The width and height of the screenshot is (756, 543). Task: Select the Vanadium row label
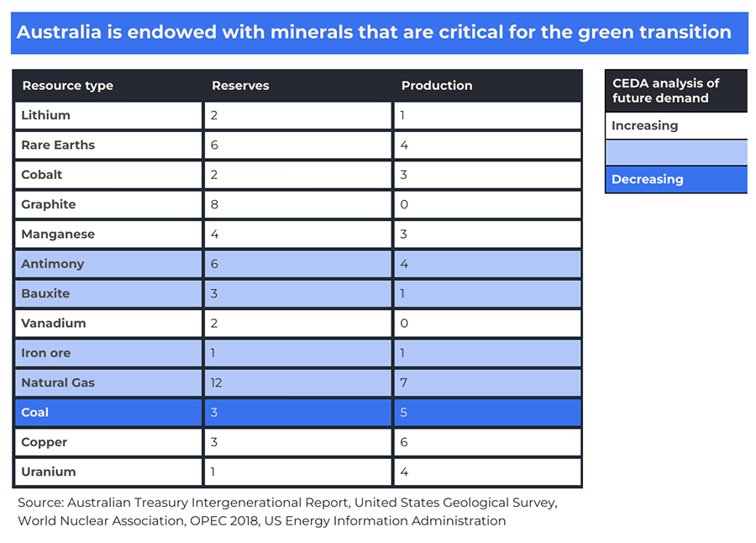54,323
